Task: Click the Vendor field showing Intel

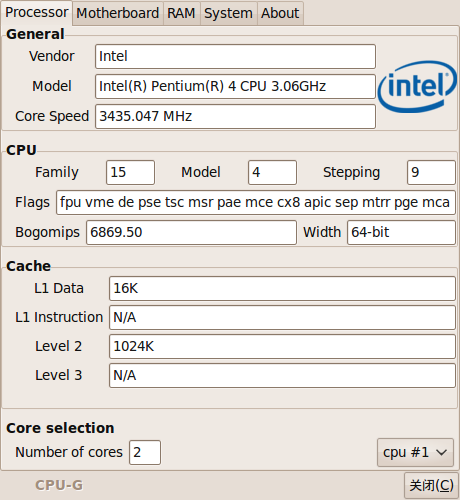Action: click(x=235, y=56)
